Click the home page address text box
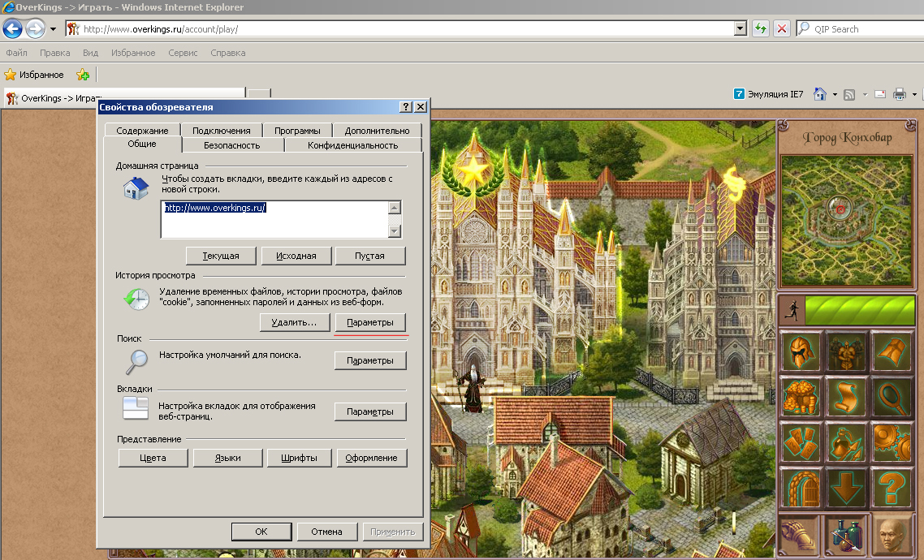924x560 pixels. 274,219
